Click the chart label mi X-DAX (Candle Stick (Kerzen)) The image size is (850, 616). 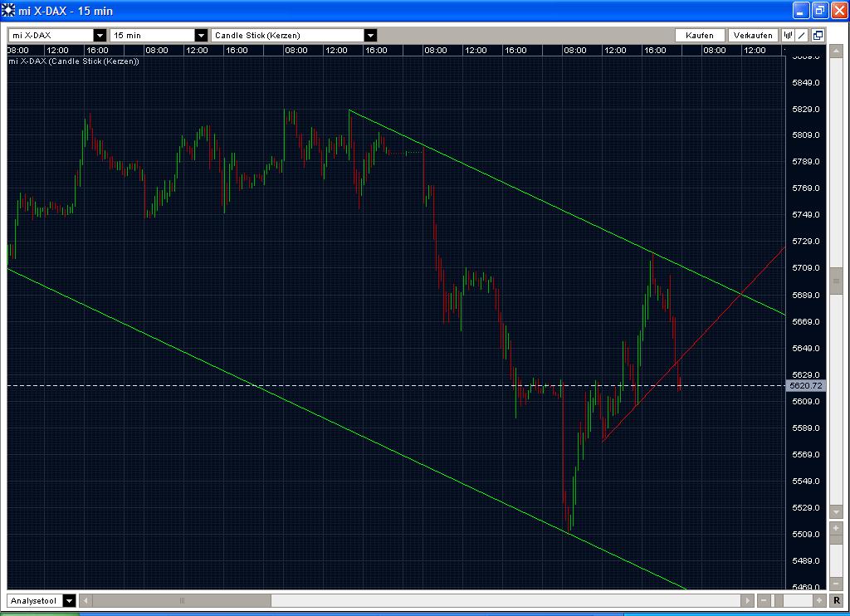75,61
